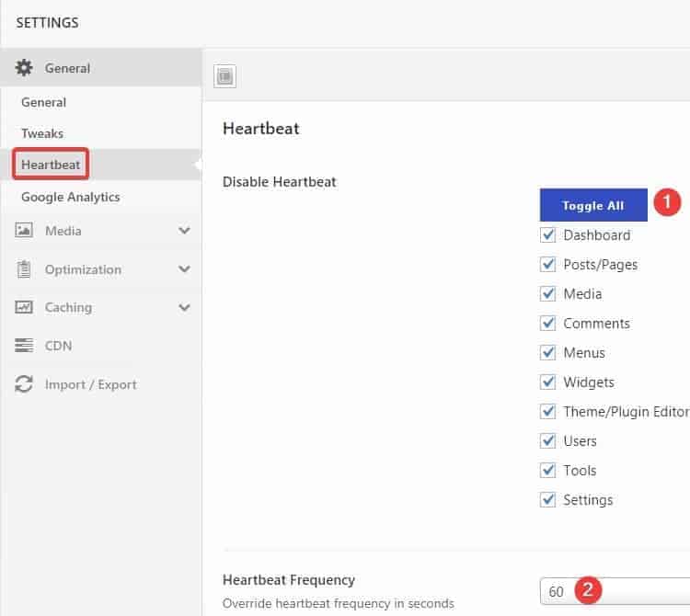The image size is (690, 616).
Task: Open the CDN settings section
Action: tap(58, 346)
